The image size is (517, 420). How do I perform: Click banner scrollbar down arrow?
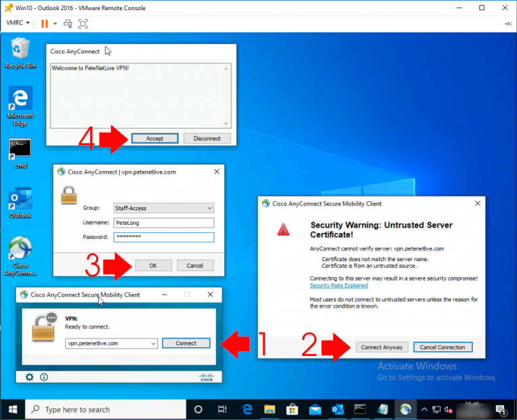tap(226, 123)
